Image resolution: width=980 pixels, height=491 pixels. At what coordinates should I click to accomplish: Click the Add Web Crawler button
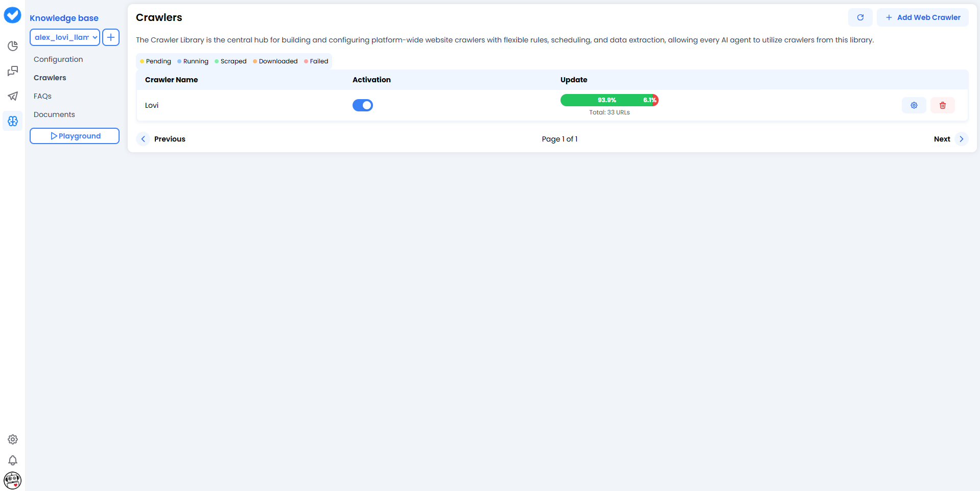922,17
